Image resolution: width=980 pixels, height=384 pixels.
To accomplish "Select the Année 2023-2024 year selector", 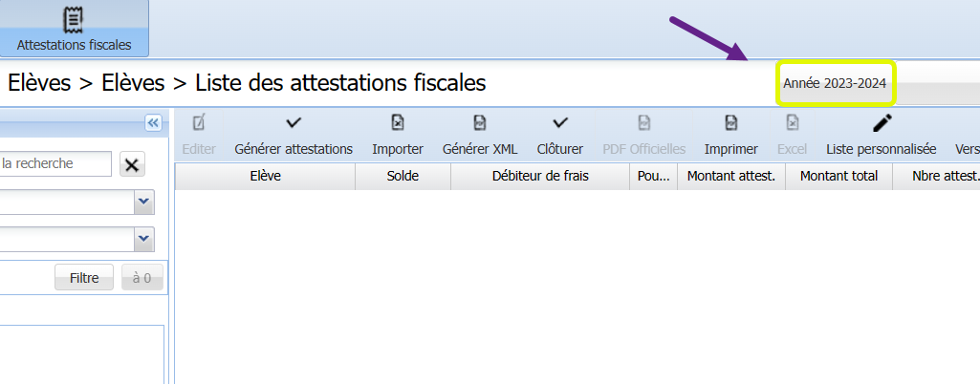I will coord(835,84).
